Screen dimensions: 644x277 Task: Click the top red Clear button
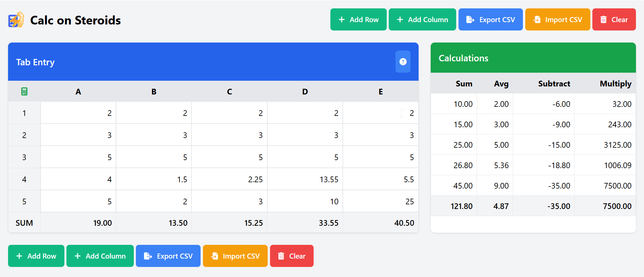pyautogui.click(x=614, y=19)
